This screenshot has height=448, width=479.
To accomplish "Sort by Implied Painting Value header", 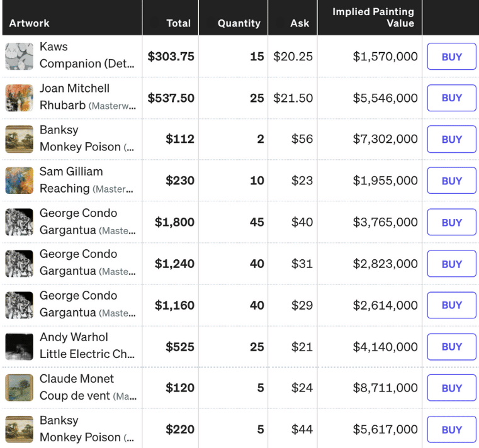I will point(373,18).
